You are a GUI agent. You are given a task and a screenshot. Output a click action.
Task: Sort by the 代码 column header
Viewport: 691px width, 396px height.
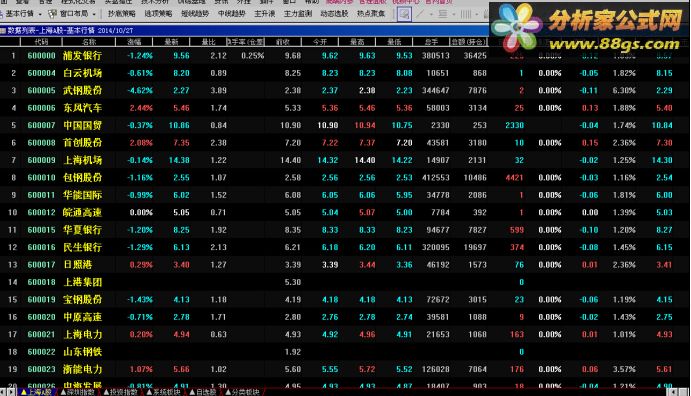(41, 42)
